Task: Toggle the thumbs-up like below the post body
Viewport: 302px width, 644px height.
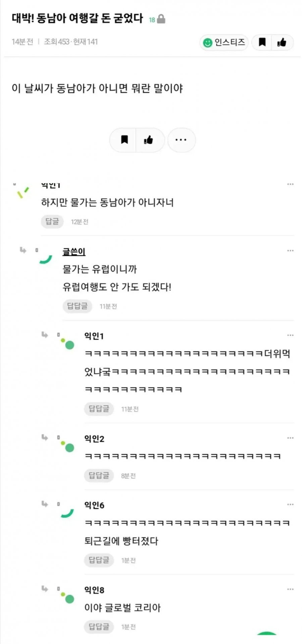Action: (x=149, y=140)
